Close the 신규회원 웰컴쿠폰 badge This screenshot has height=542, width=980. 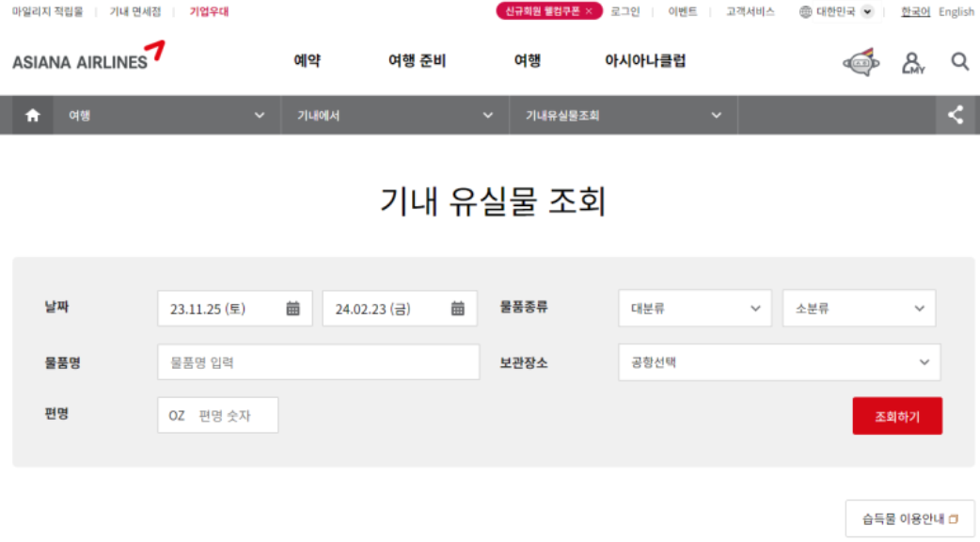(589, 11)
